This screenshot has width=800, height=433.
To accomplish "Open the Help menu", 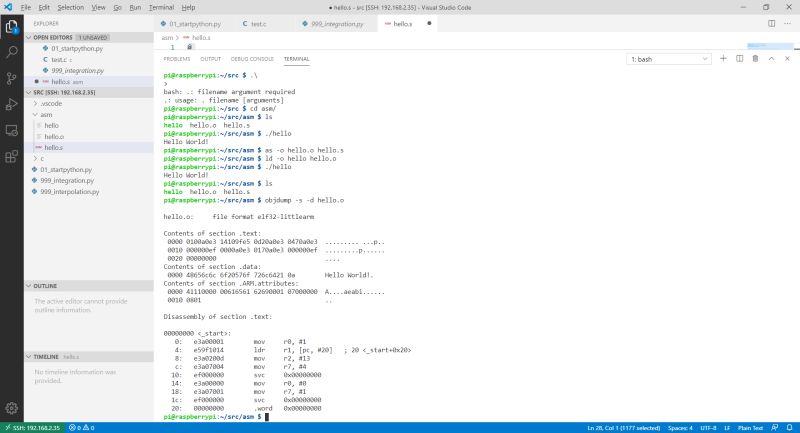I will pyautogui.click(x=188, y=7).
